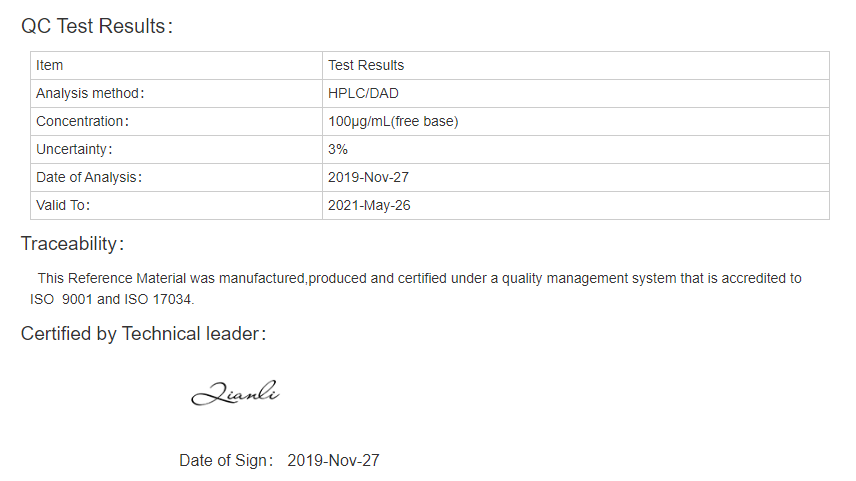The height and width of the screenshot is (481, 856).
Task: Click the Analysis method label cell
Action: point(176,93)
